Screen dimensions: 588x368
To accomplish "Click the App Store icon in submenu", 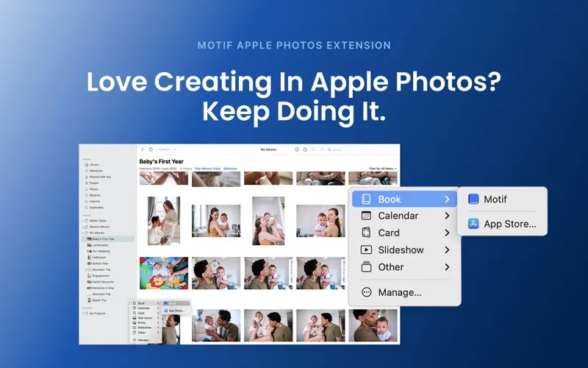I will click(473, 224).
